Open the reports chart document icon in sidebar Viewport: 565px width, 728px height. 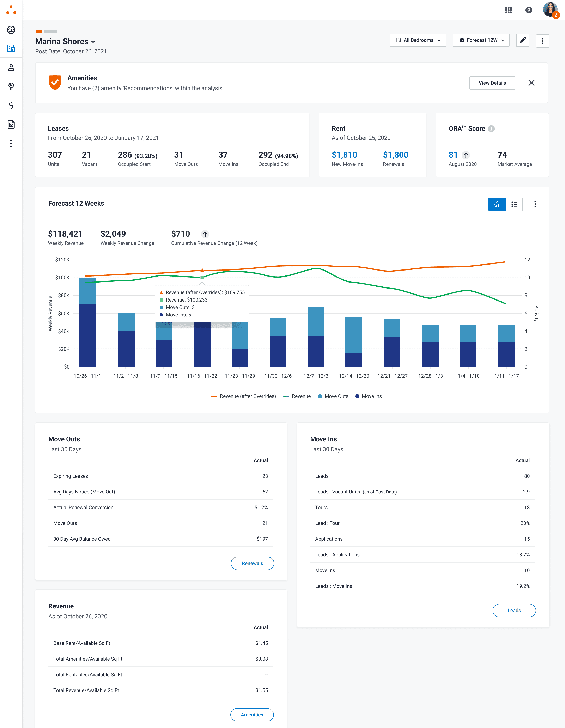point(11,125)
